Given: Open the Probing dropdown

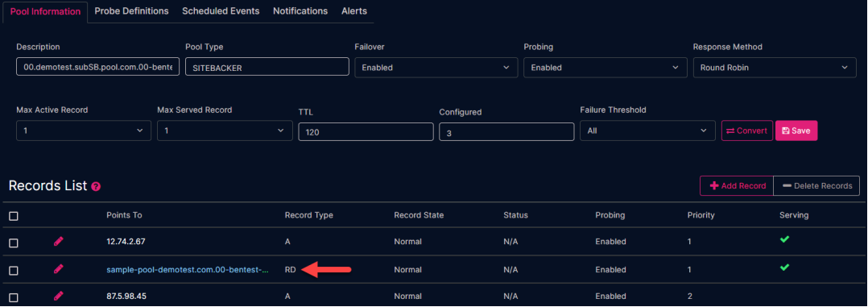Looking at the screenshot, I should (x=606, y=68).
